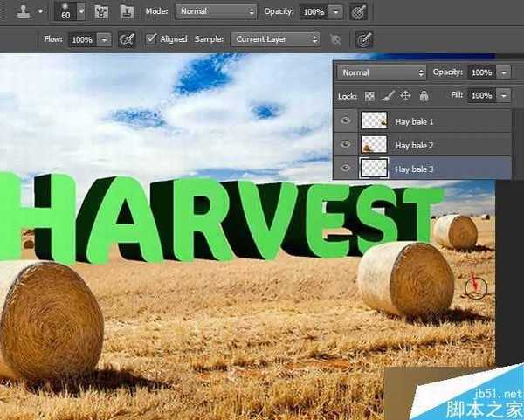Screen dimensions: 524x420
Task: Open the options bar Mode dropdown
Action: [216, 12]
